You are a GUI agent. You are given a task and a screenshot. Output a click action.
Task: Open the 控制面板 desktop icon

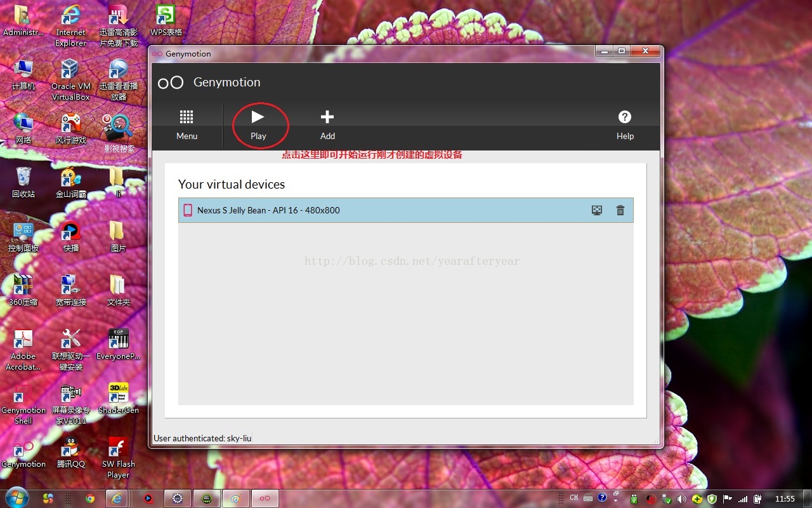(x=23, y=237)
